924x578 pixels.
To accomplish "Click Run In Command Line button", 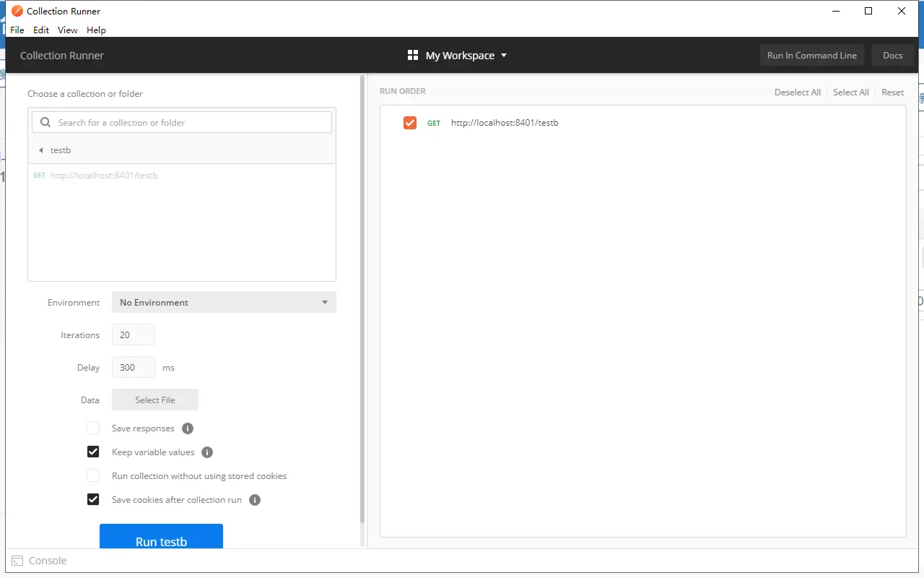I will click(x=812, y=56).
